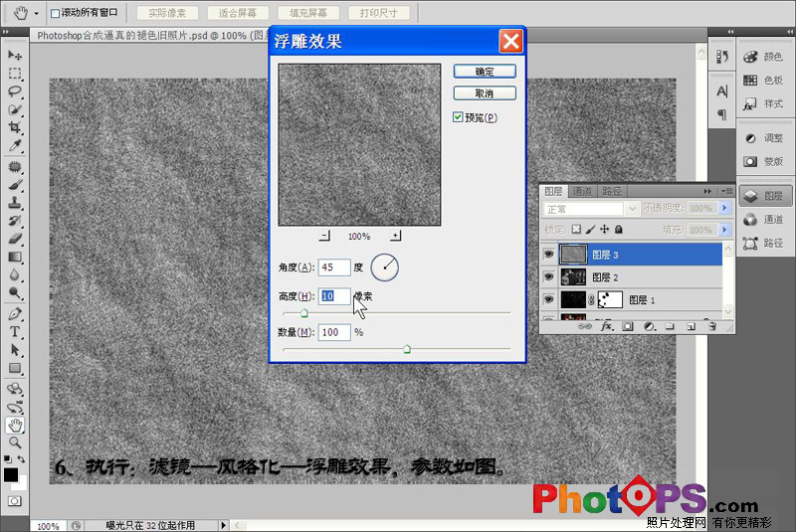The width and height of the screenshot is (796, 532).
Task: Select the Dodge tool
Action: pyautogui.click(x=15, y=292)
